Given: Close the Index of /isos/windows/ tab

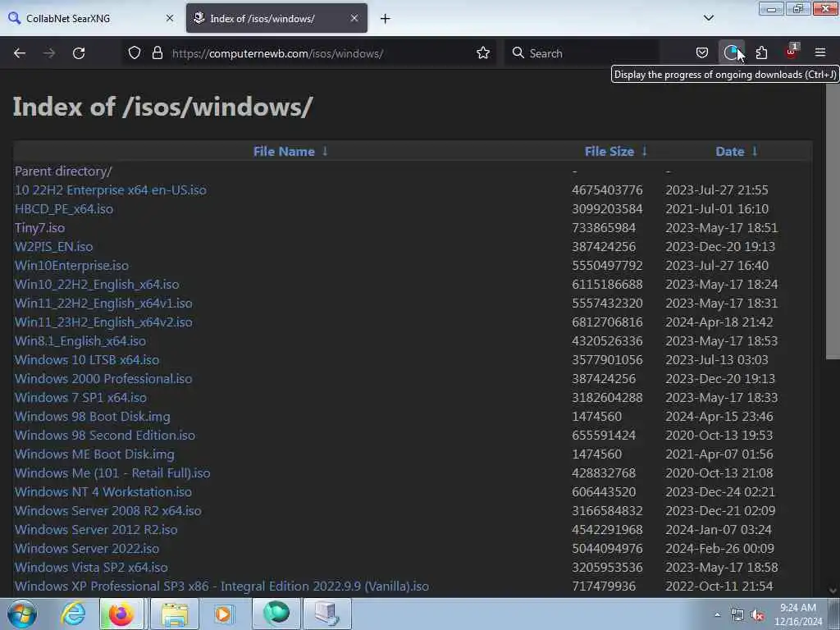Looking at the screenshot, I should [354, 18].
